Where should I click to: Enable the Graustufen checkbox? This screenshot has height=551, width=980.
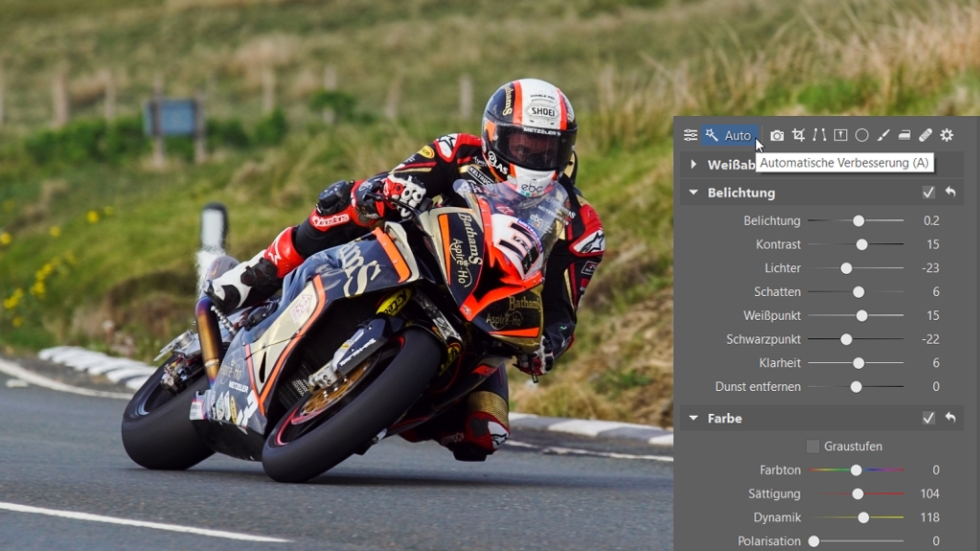(812, 446)
